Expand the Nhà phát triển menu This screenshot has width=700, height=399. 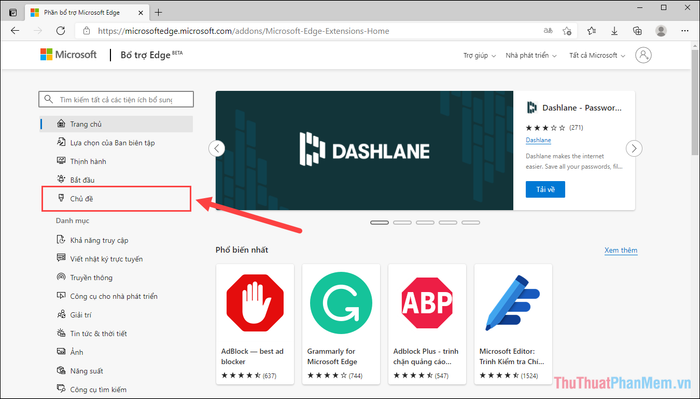click(x=531, y=55)
